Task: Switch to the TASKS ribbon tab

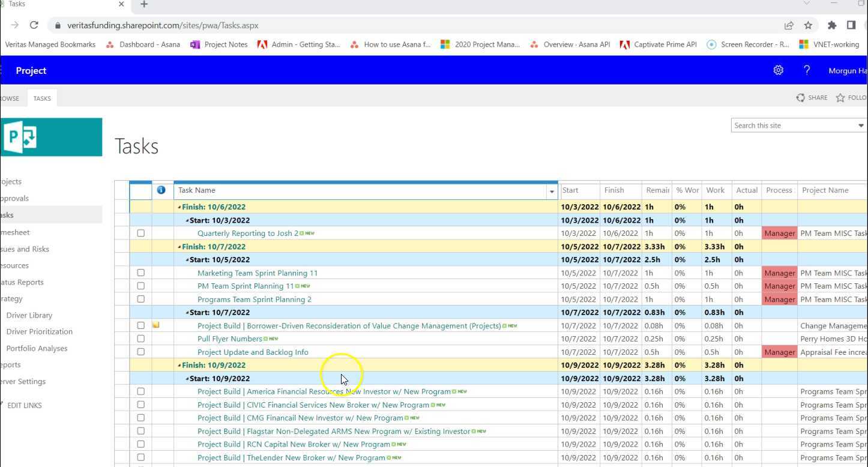Action: (x=42, y=98)
